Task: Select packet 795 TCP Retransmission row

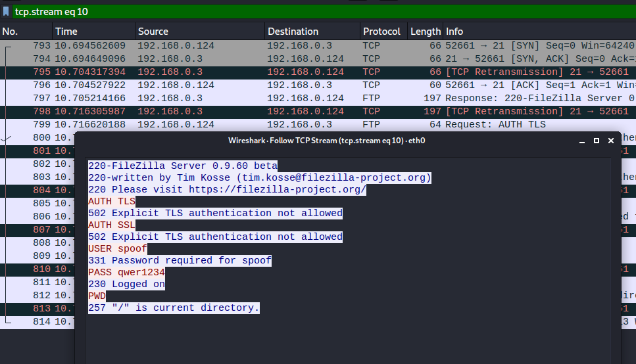Action: [x=318, y=72]
